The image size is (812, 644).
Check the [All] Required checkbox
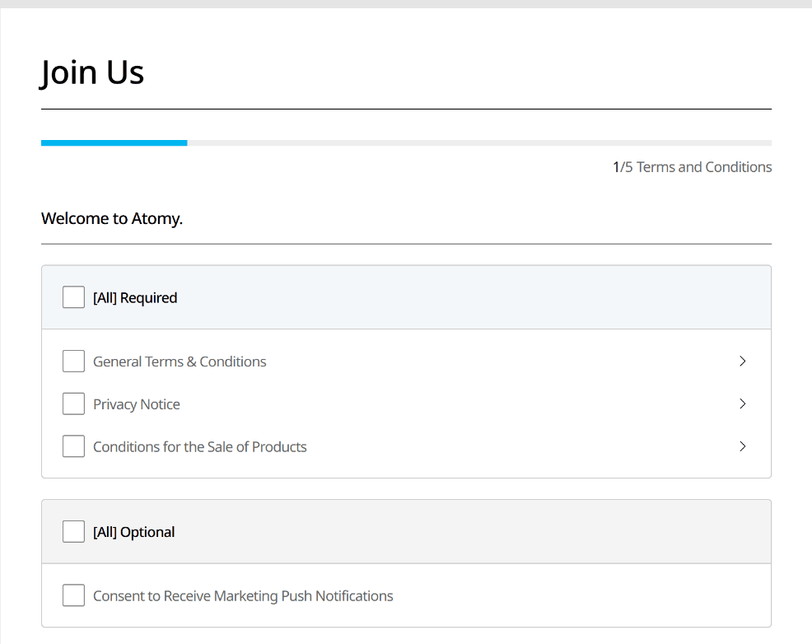(73, 297)
